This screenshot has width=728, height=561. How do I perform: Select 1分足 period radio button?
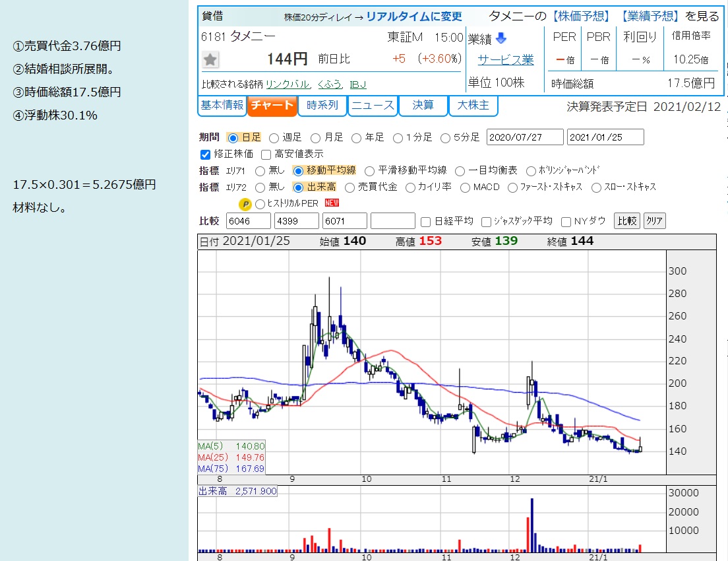(398, 138)
